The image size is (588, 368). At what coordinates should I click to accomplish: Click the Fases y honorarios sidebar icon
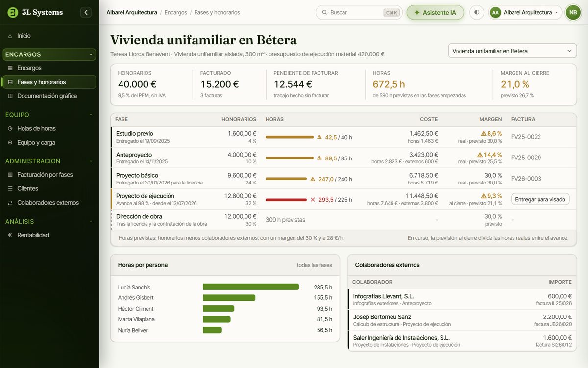point(10,82)
